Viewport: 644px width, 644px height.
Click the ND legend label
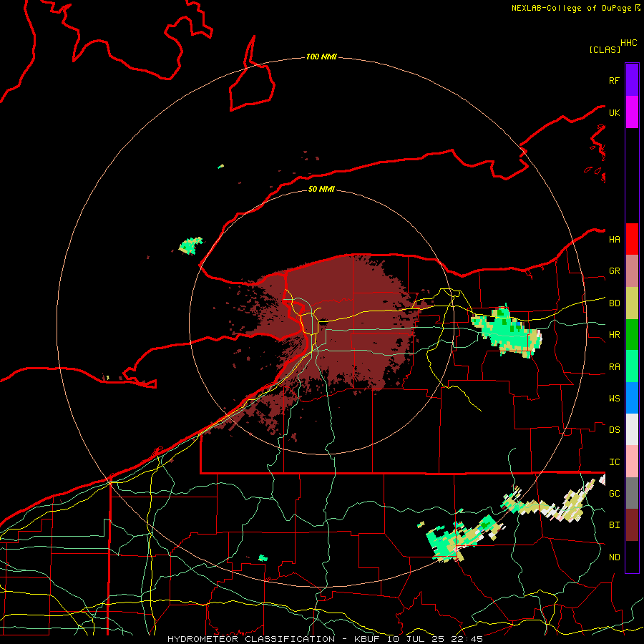pos(614,557)
